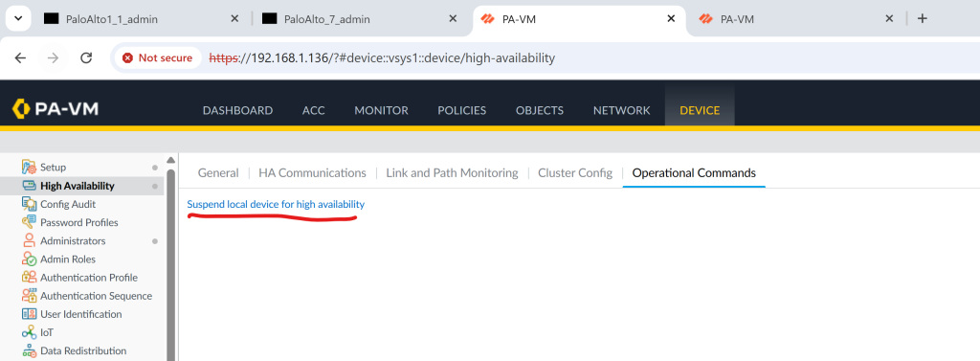Open the DEVICE menu
The image size is (980, 361).
click(x=700, y=110)
